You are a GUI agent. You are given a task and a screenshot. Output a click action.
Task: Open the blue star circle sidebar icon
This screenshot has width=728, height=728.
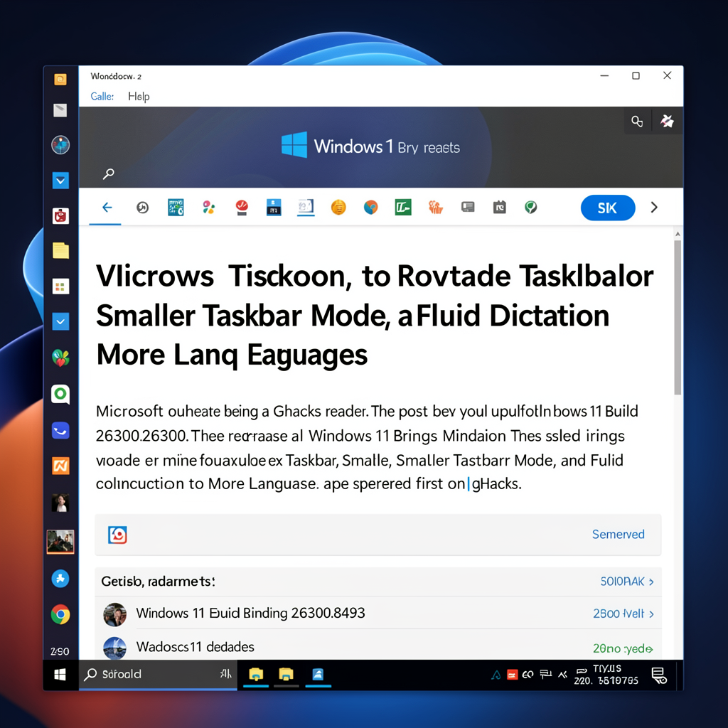60,579
